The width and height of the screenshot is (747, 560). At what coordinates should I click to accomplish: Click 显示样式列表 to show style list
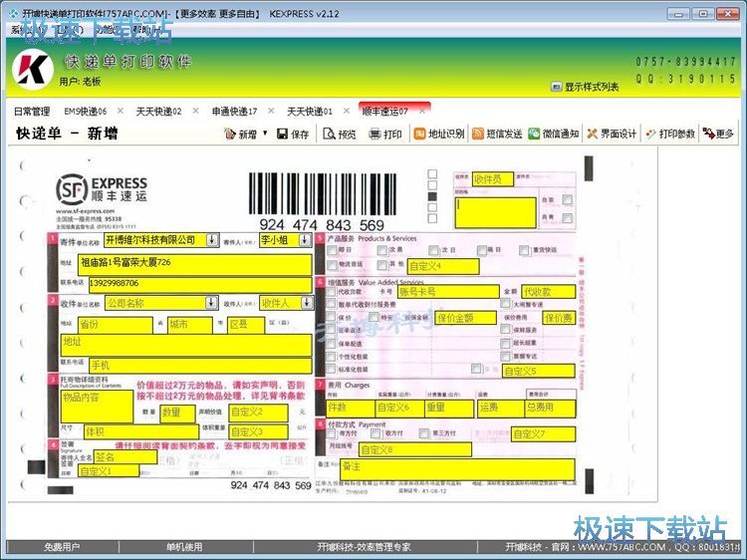585,87
